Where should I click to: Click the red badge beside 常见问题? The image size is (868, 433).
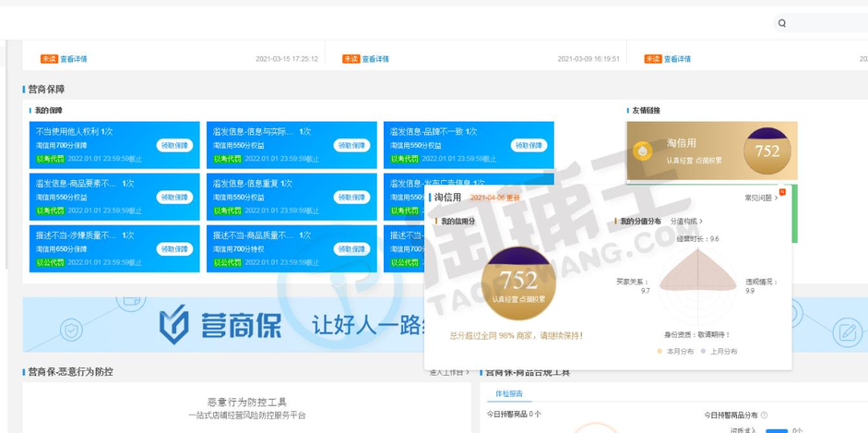[x=782, y=192]
